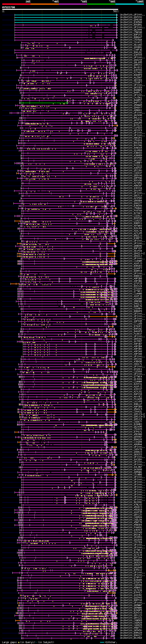Screen dimensions: 146x644
Task: Select label UniRef100_Q41187
Action: pyautogui.click(x=131, y=161)
